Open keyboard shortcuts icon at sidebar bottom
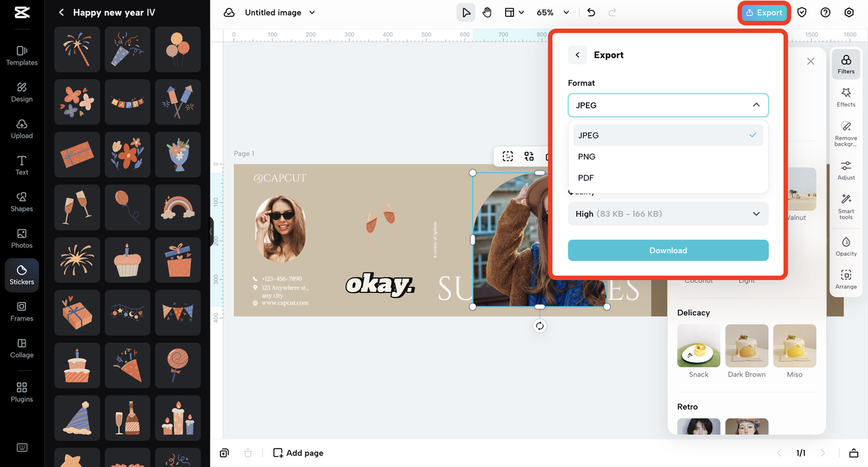Screen dimensions: 868x467 tap(22, 447)
